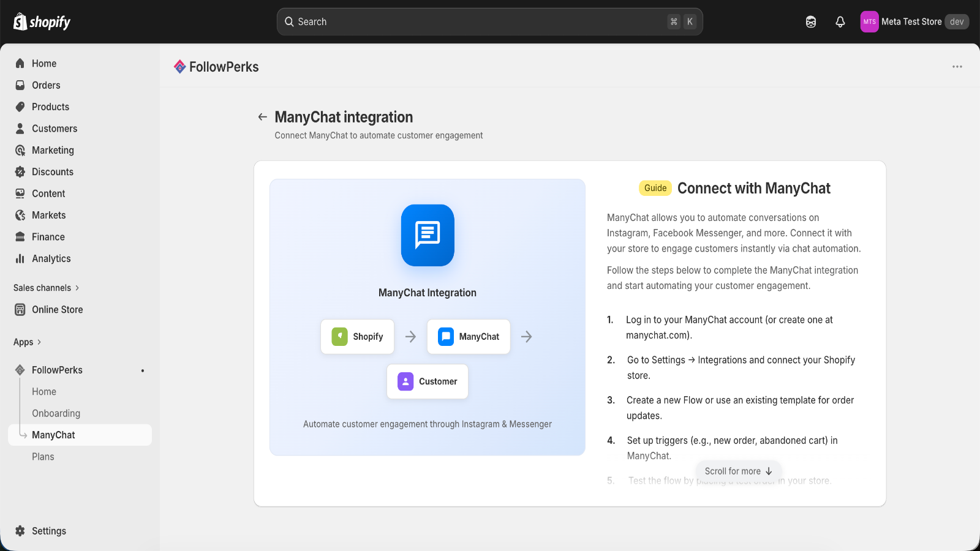Viewport: 980px width, 551px height.
Task: Open Settings with the gear icon
Action: pyautogui.click(x=20, y=531)
